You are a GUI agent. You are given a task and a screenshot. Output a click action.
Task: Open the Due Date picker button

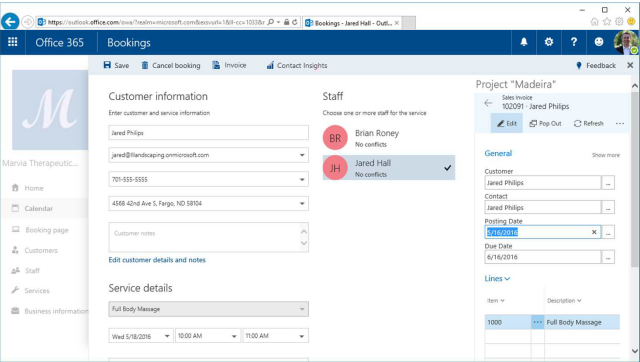(608, 257)
